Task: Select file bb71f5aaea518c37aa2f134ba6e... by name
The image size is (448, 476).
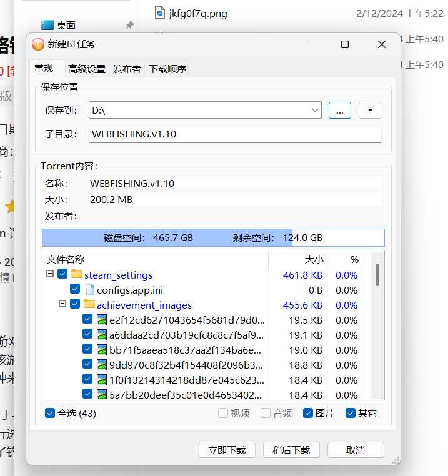Action: click(x=186, y=350)
